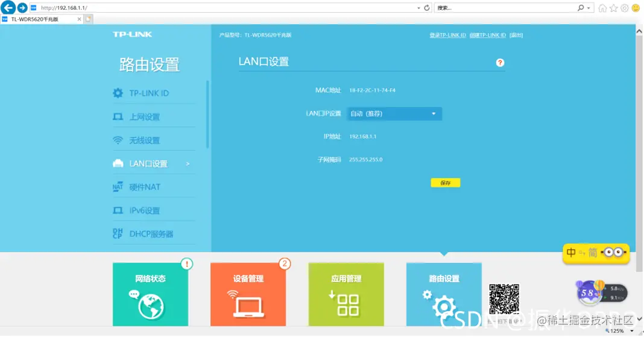The image size is (644, 337).
Task: Click the grid icon in 应用管理 tile
Action: [348, 305]
